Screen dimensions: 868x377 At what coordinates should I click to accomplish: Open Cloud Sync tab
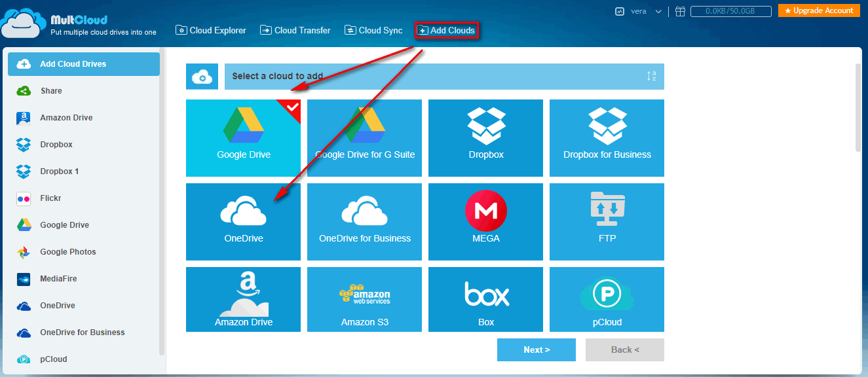[373, 30]
